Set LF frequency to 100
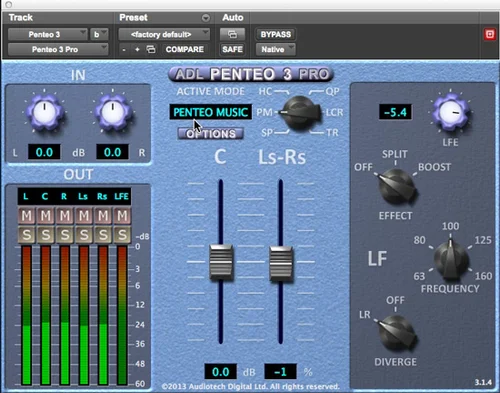Viewport: 500px width, 393px height. coord(451,226)
